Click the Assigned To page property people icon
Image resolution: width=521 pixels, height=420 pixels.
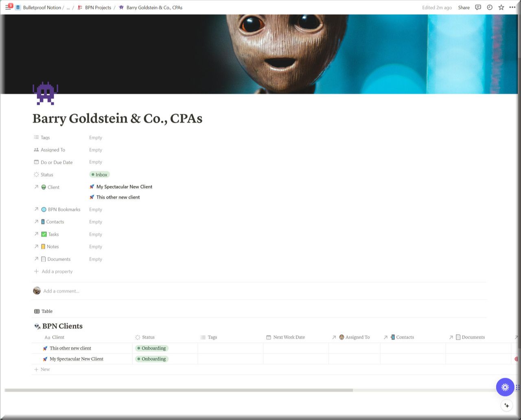(x=36, y=150)
